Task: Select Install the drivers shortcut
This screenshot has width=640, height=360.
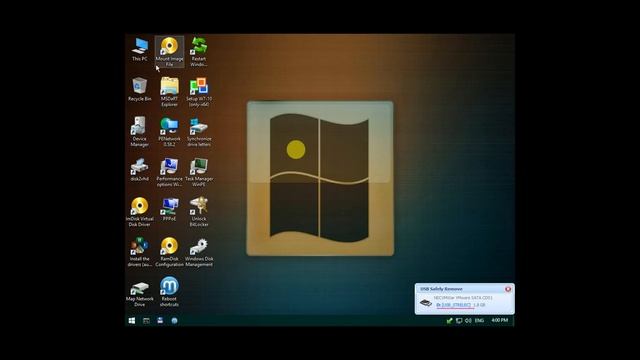Action: (140, 251)
